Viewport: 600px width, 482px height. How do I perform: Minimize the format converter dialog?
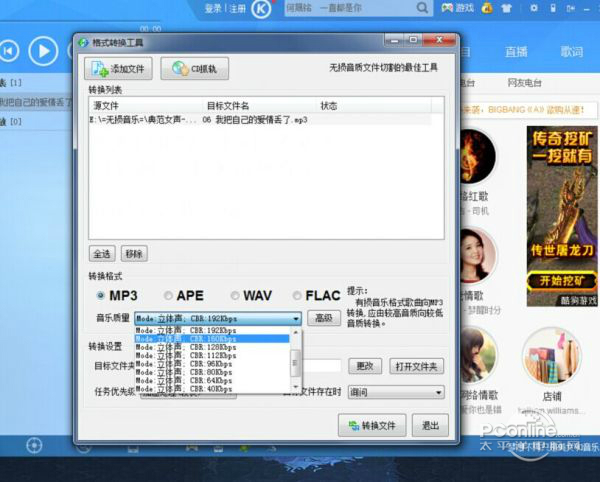(x=394, y=39)
